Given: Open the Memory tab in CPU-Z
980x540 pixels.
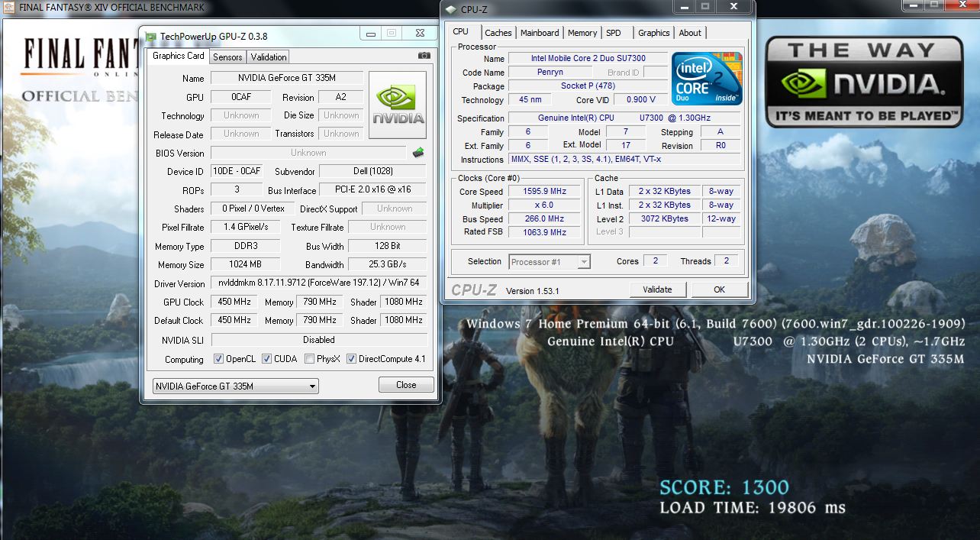Looking at the screenshot, I should (x=582, y=33).
